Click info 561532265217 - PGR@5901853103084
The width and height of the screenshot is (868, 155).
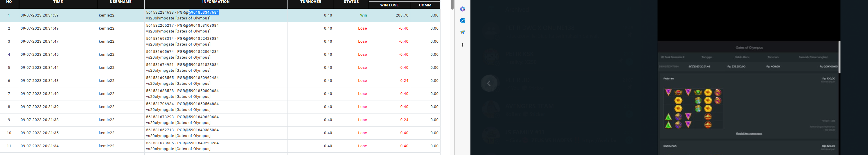(x=182, y=25)
